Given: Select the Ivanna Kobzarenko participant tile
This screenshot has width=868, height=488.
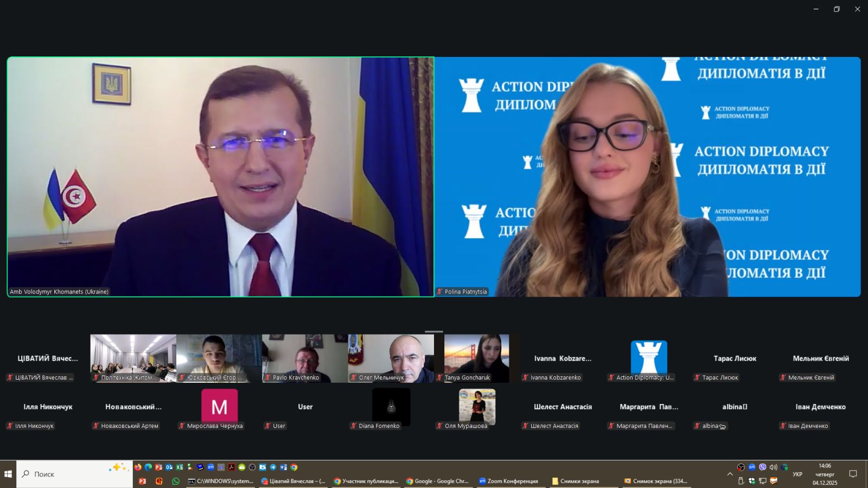Looking at the screenshot, I should (563, 358).
